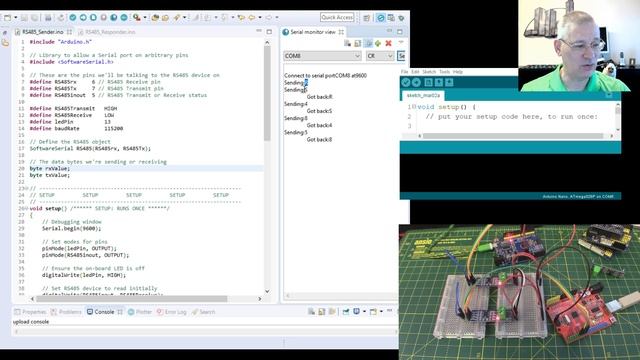Click the Verify checkmark icon in Eclipse toolbar
Screen dimensions: 640x360
[x=73, y=18]
